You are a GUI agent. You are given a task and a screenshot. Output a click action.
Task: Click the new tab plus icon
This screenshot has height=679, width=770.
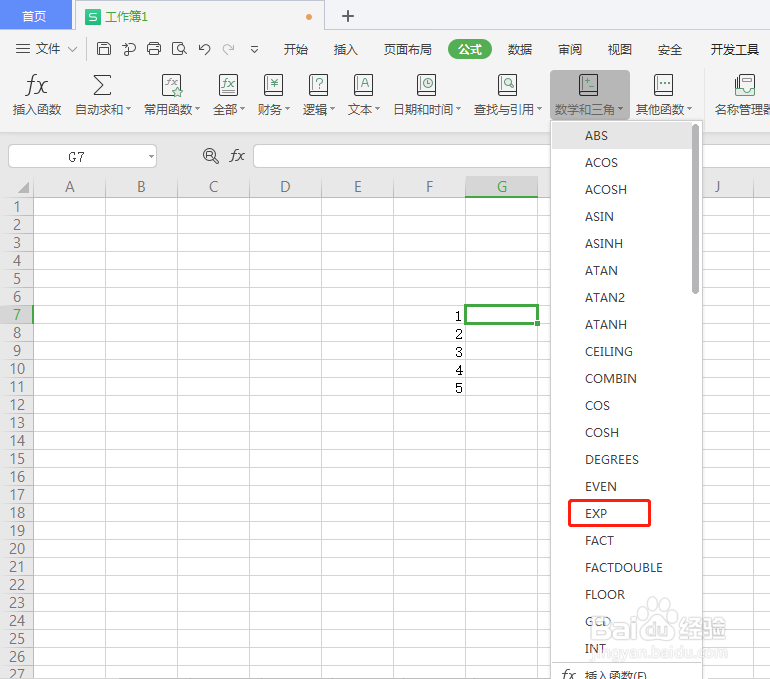pyautogui.click(x=348, y=16)
